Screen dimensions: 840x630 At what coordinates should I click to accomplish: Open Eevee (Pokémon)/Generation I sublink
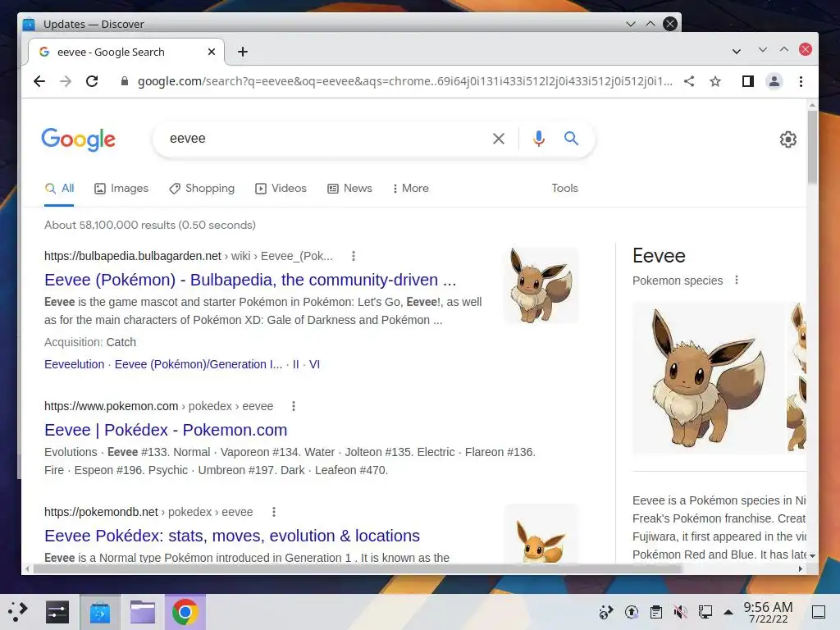(x=199, y=364)
